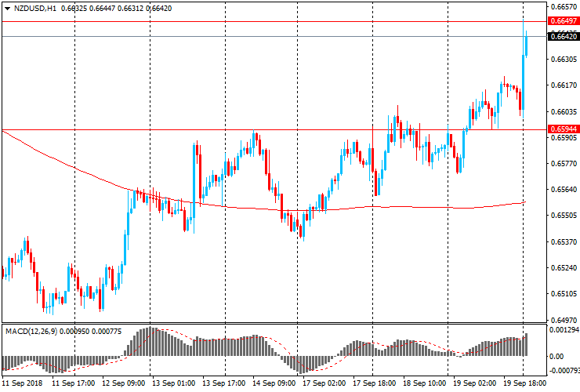Click the 0.65370 price axis value

(x=564, y=242)
